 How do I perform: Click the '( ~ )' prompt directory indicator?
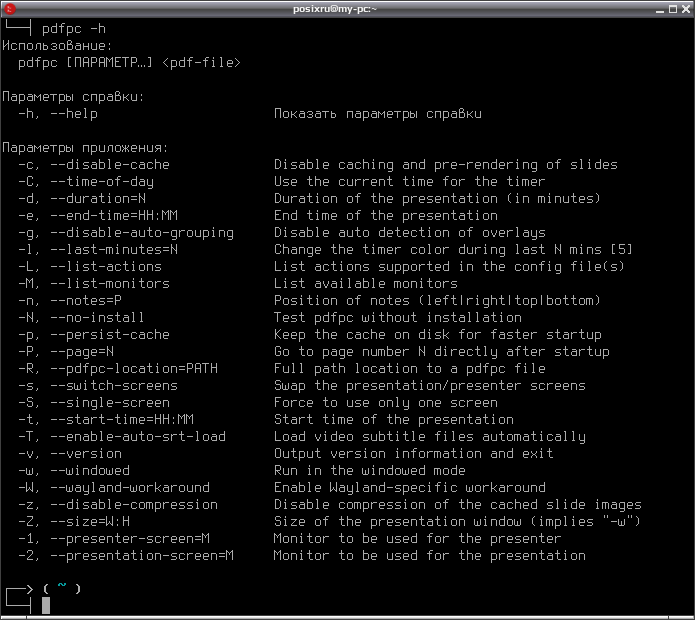[x=62, y=589]
